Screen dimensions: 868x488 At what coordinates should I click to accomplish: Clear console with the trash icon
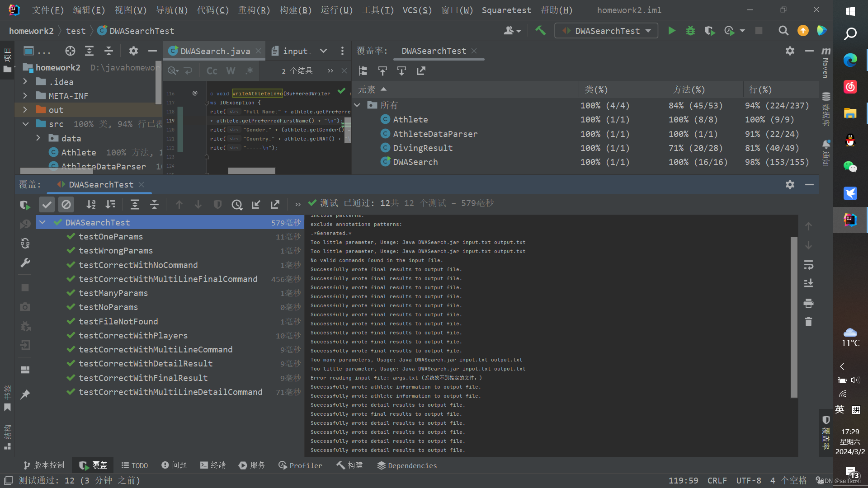(x=808, y=322)
